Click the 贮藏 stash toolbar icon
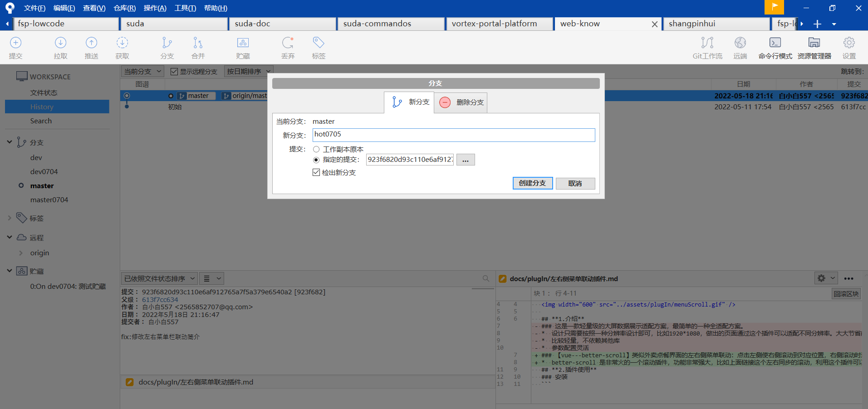Viewport: 868px width, 409px height. click(x=243, y=43)
